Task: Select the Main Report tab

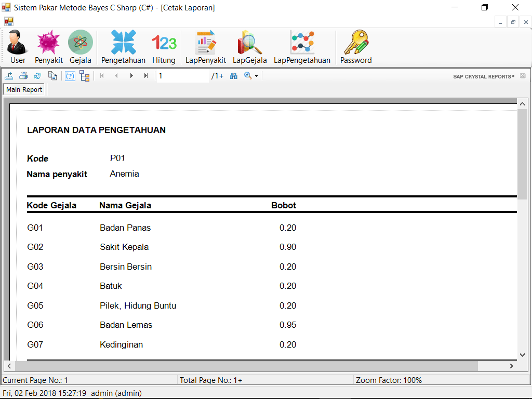Action: click(x=24, y=90)
